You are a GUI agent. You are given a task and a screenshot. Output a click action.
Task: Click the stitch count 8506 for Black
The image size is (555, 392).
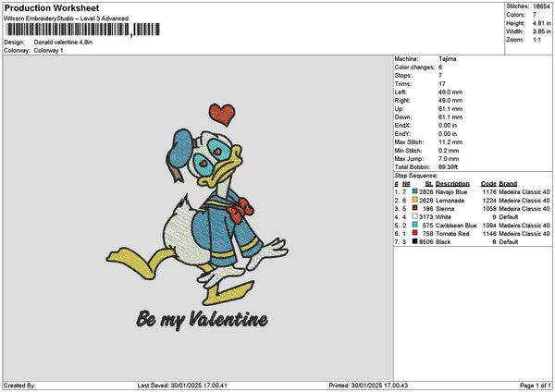[426, 242]
